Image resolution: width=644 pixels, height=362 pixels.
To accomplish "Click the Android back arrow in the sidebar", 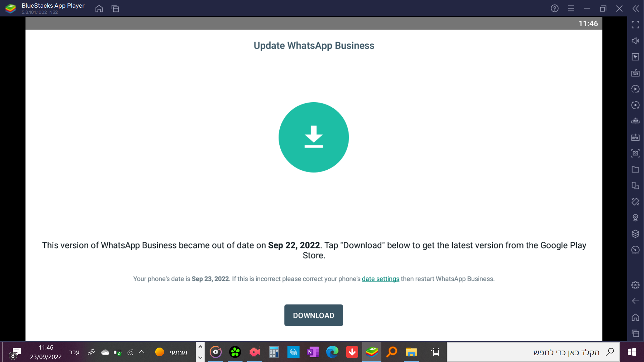I will pos(635,301).
